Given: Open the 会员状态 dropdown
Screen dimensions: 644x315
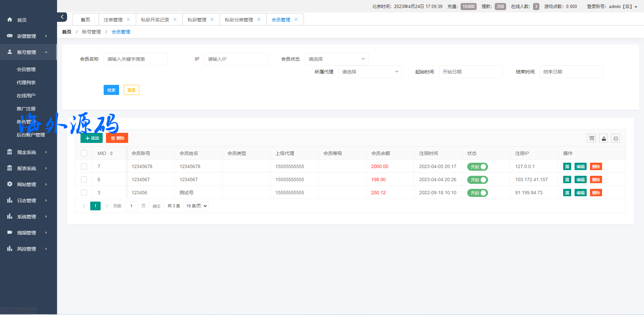Looking at the screenshot, I should point(336,59).
